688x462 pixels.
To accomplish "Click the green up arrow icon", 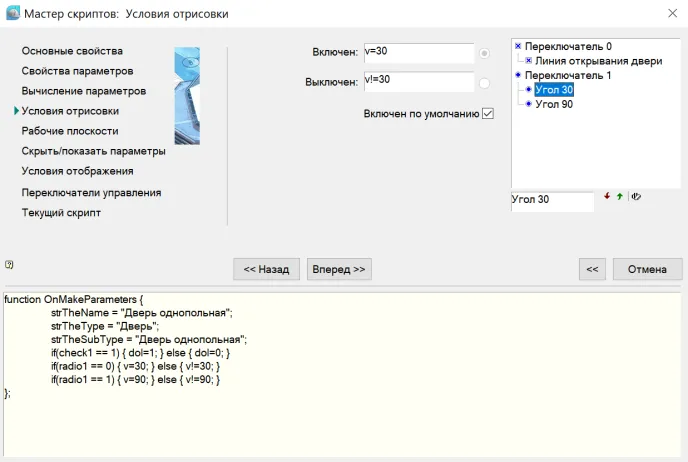I will [x=620, y=196].
